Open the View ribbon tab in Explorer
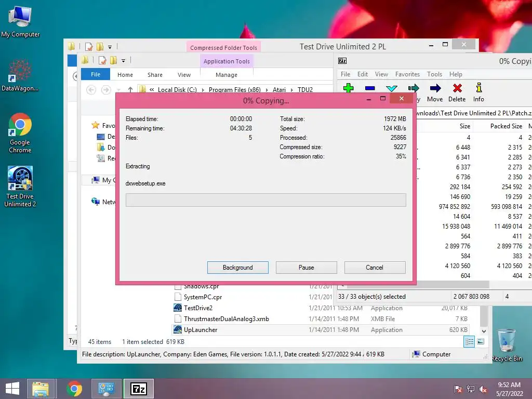 tap(184, 75)
